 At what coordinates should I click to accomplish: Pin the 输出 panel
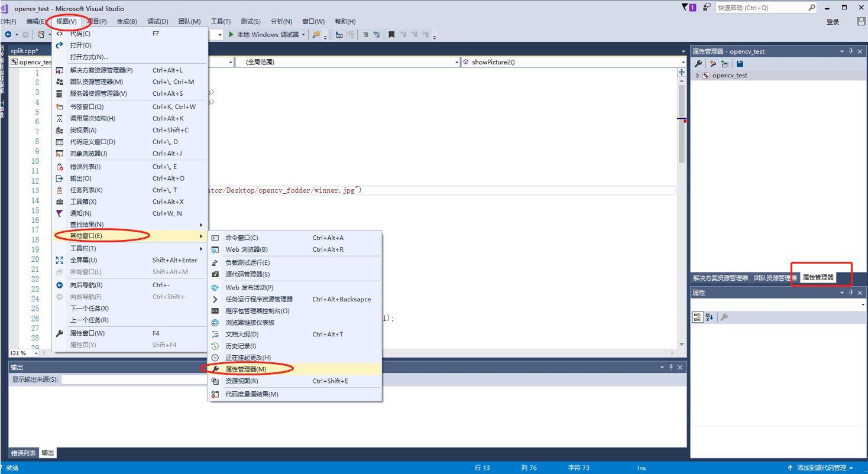[671, 367]
